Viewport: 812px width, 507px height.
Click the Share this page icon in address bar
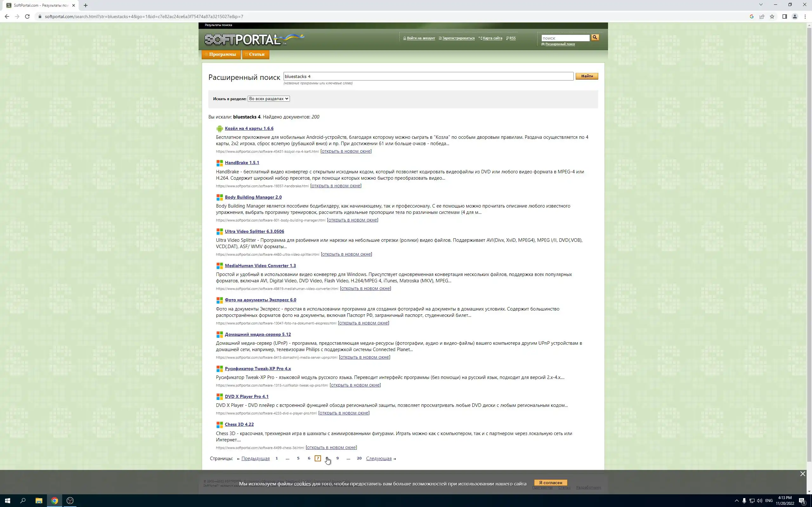point(762,16)
